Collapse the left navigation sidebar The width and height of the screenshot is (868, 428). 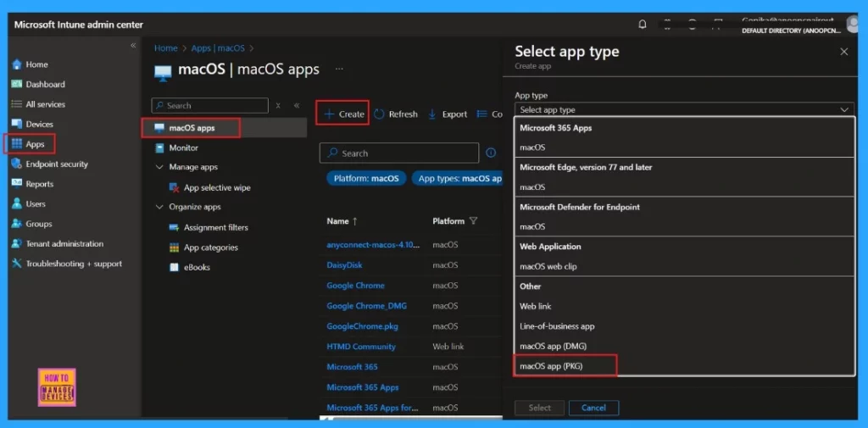[133, 46]
